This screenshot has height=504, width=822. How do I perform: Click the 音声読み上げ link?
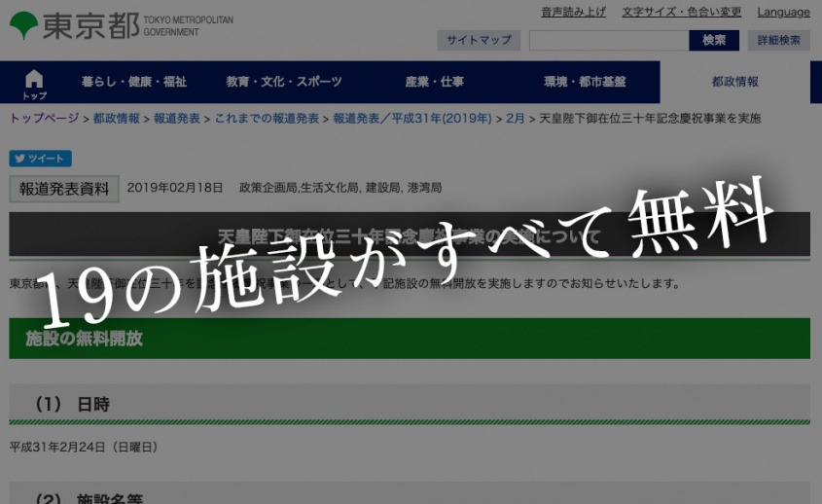click(574, 12)
